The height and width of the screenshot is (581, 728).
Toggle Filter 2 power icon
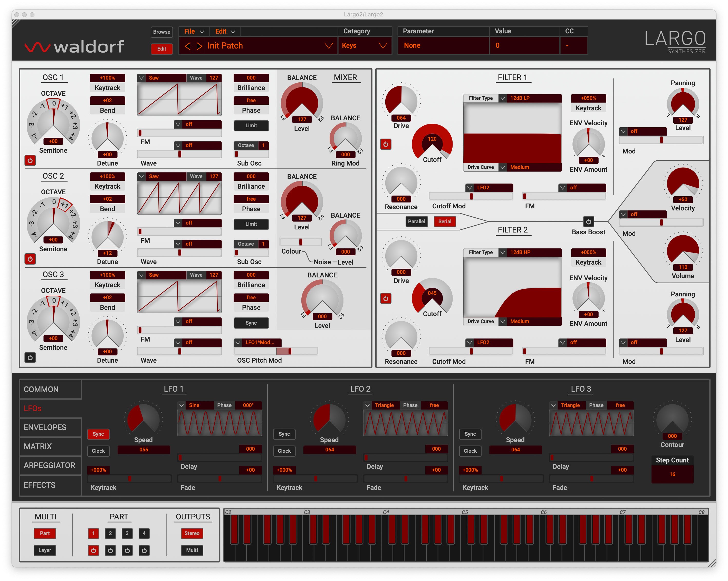386,298
